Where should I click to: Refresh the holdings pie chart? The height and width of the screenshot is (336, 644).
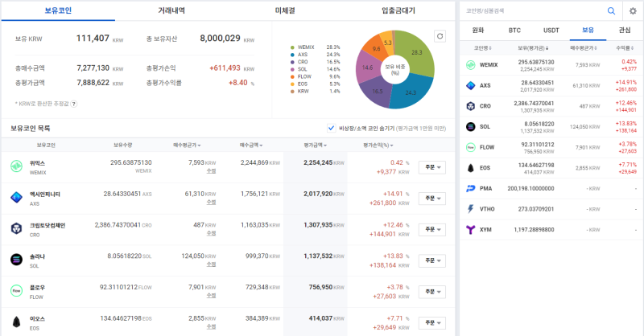(440, 36)
